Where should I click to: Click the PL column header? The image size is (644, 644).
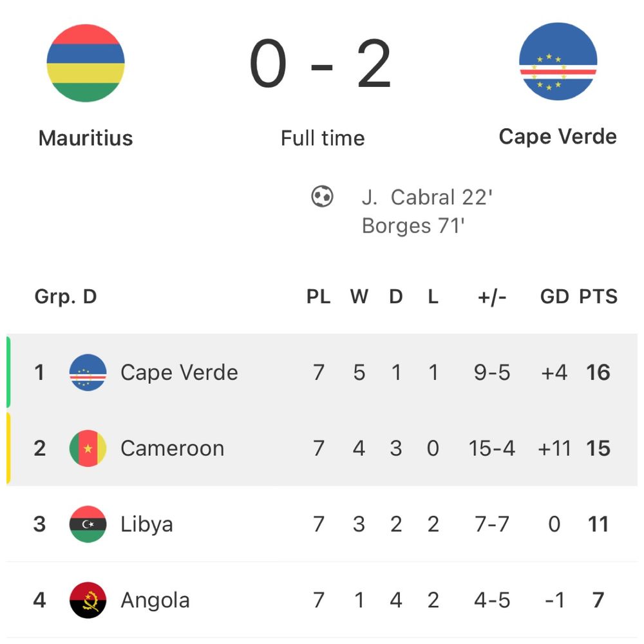pos(318,296)
